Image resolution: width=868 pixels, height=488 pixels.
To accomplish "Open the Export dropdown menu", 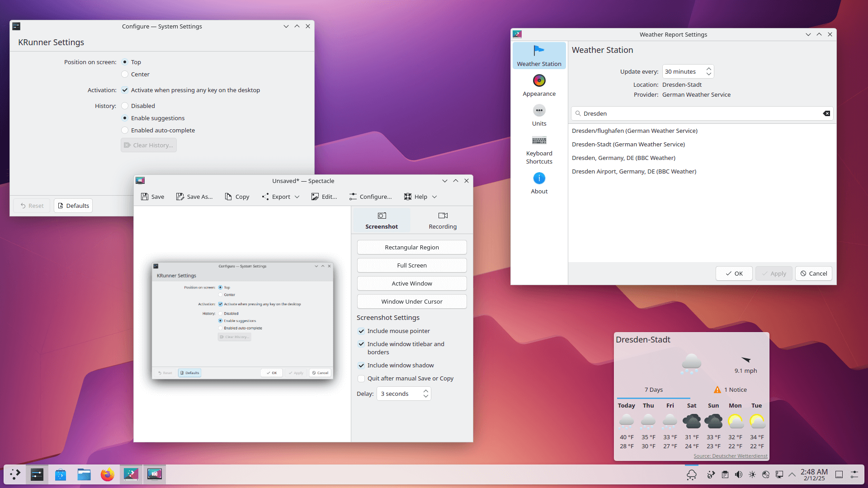I will [280, 197].
